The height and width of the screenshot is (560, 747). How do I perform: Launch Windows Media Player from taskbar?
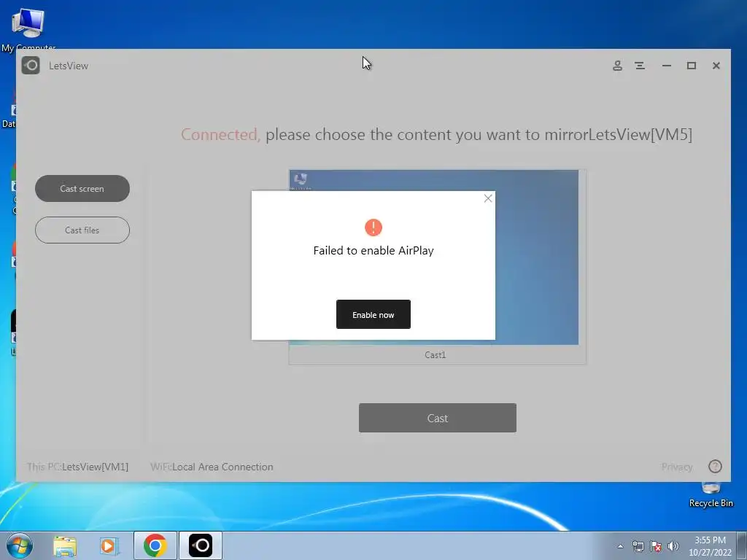[109, 545]
